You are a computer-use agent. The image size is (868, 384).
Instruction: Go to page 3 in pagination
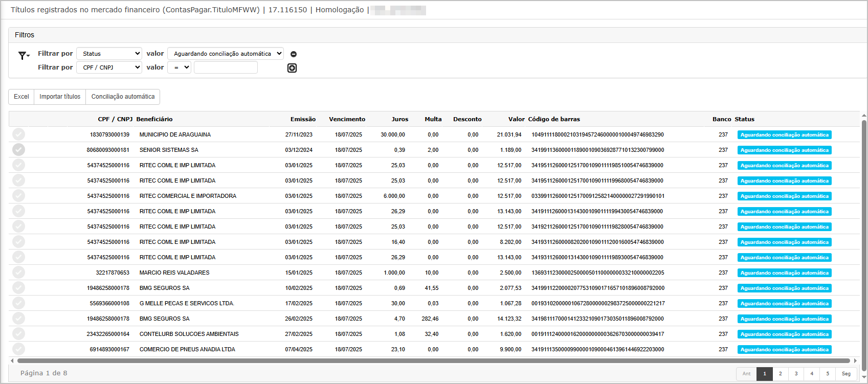(x=796, y=374)
